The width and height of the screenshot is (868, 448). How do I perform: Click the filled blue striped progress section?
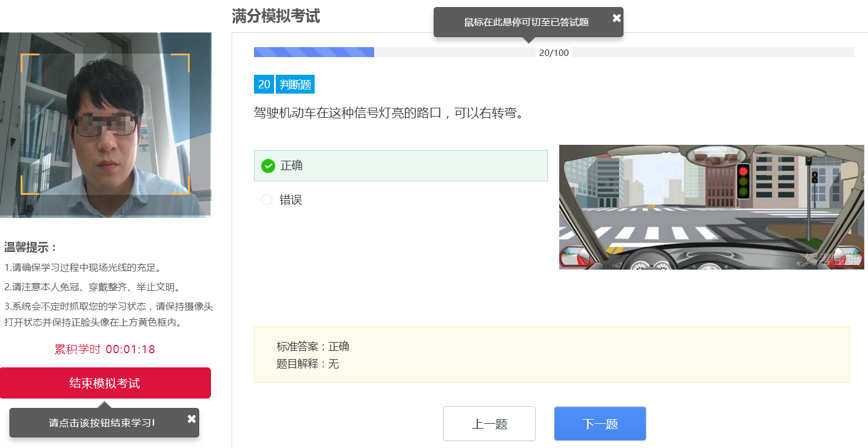(x=313, y=52)
